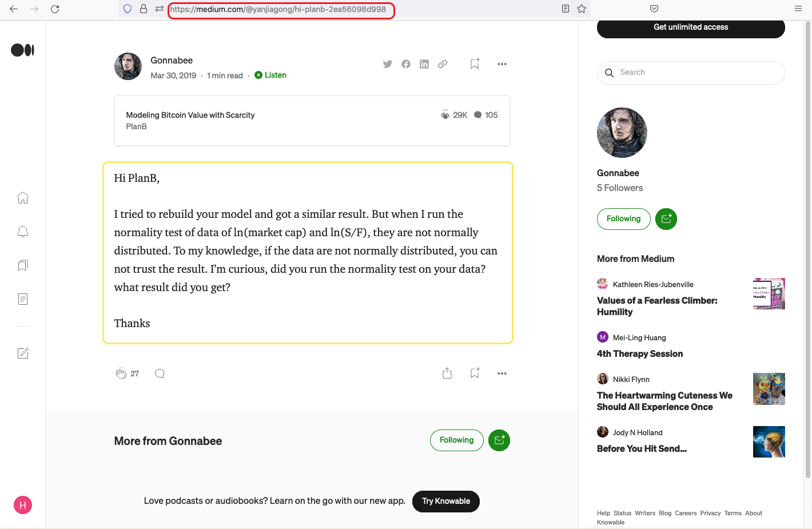Play audio with Listen button
Screen dimensions: 812x529
click(270, 75)
